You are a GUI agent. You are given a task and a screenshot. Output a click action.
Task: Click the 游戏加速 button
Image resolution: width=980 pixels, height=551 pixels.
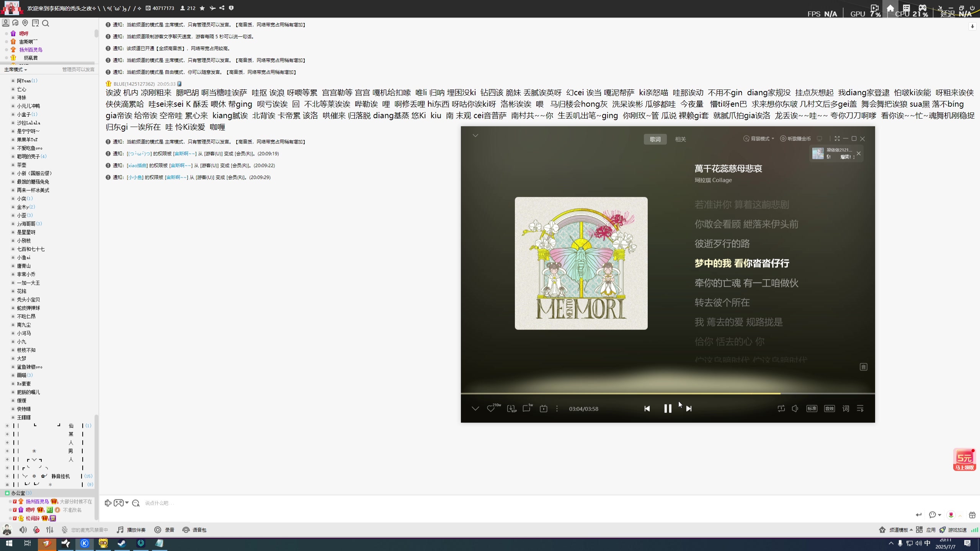tap(953, 530)
